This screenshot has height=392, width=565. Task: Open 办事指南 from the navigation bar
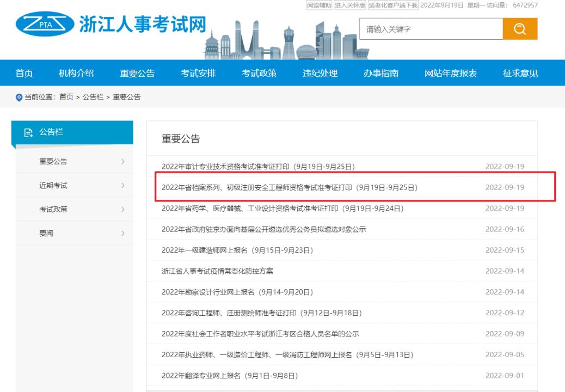click(x=381, y=73)
